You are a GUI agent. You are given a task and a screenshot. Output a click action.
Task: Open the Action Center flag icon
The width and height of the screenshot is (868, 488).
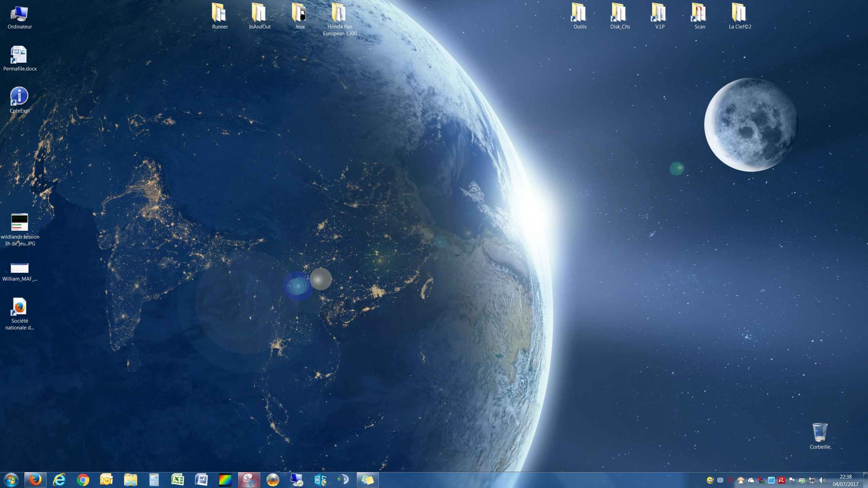click(x=792, y=480)
